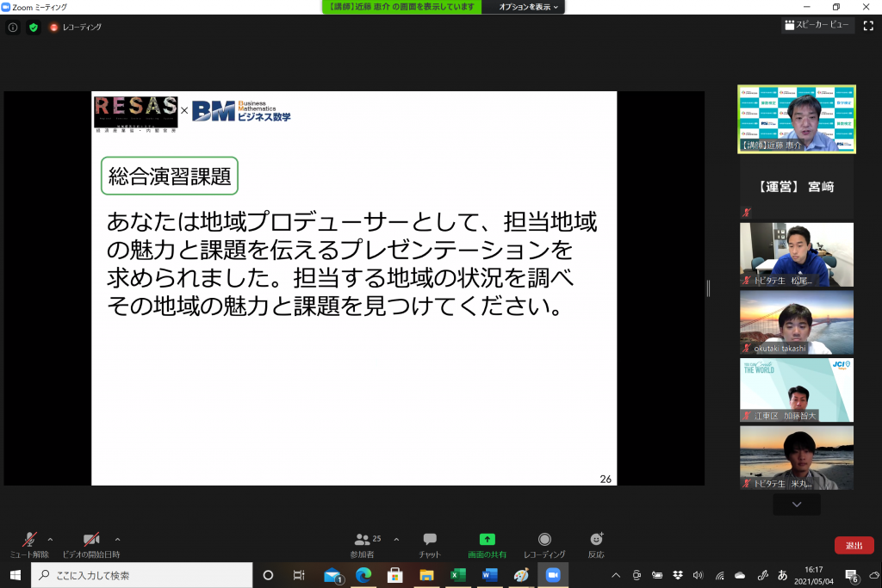Image resolution: width=882 pixels, height=588 pixels.
Task: Open the view options dropdown
Action: click(529, 7)
